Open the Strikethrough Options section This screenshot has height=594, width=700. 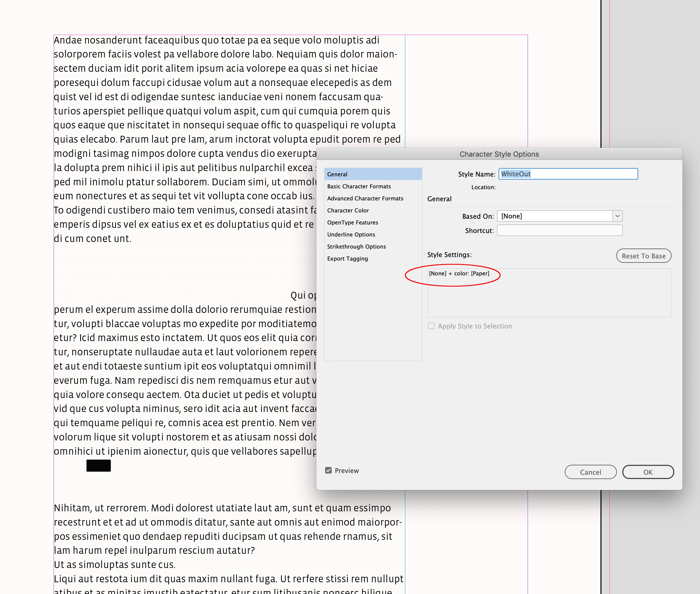point(356,246)
